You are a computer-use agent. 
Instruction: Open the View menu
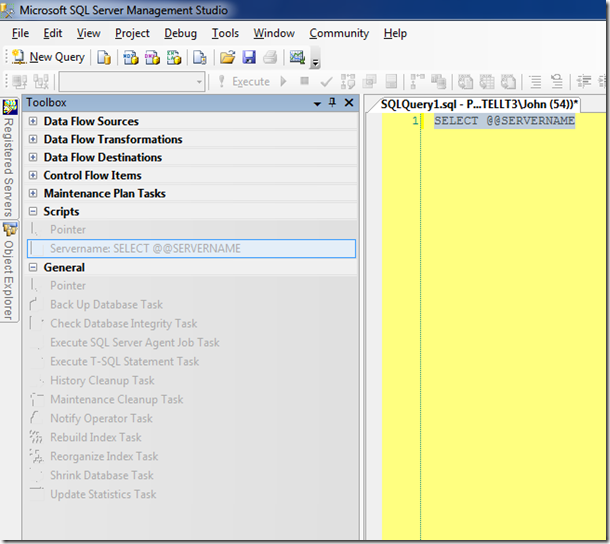88,33
